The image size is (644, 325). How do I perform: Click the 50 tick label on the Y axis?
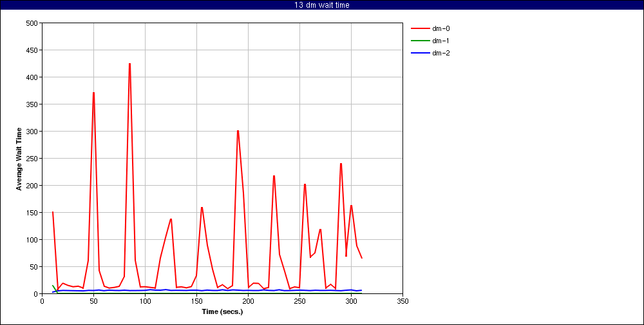click(34, 267)
